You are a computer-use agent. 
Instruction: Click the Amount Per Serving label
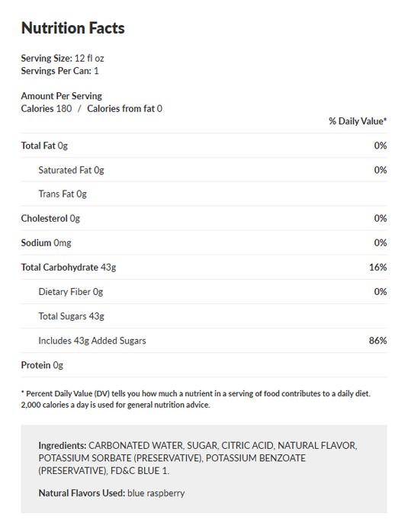[62, 96]
